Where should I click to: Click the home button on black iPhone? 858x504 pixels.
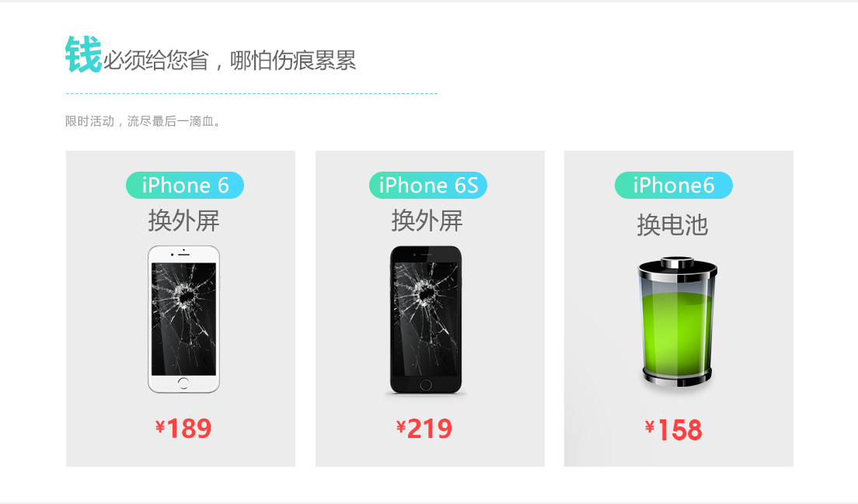pos(426,385)
